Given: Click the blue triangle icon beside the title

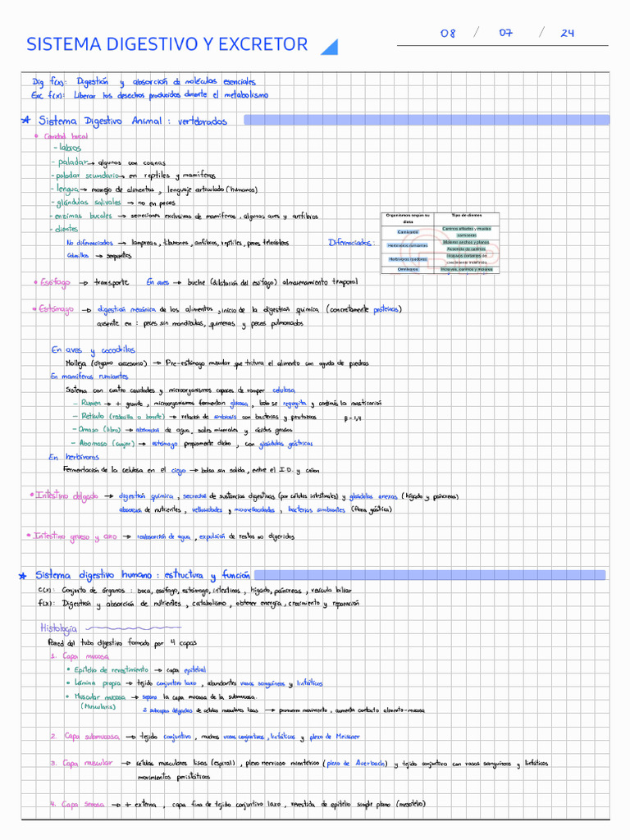Looking at the screenshot, I should [x=329, y=47].
